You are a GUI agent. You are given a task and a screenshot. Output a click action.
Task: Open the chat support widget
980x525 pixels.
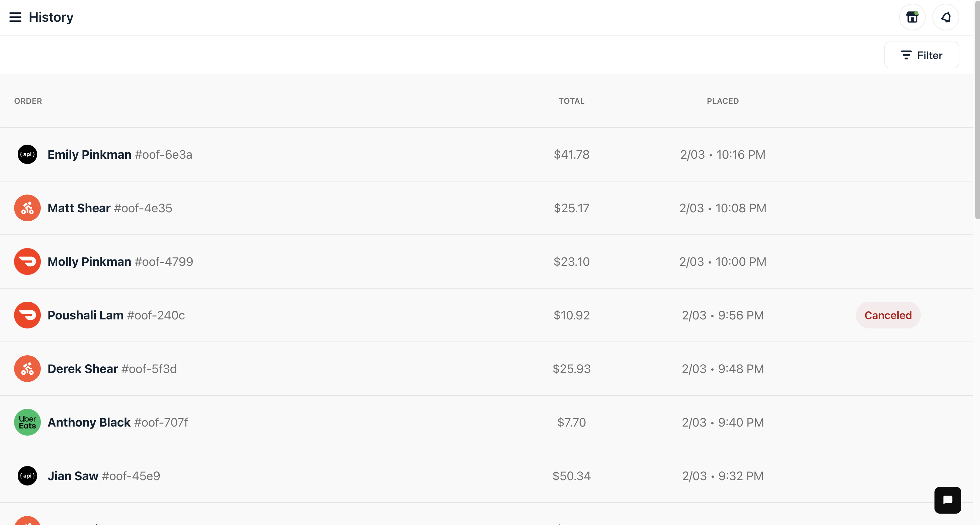tap(947, 500)
